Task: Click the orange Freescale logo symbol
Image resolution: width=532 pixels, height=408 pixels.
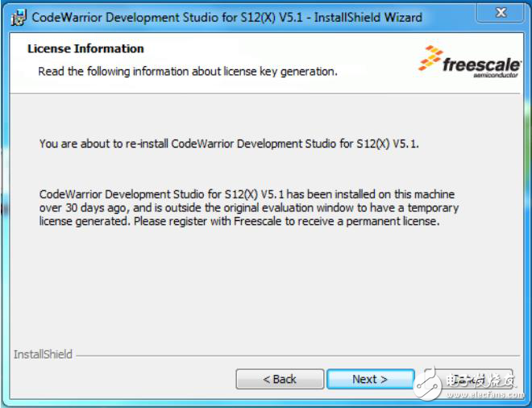Action: (431, 56)
